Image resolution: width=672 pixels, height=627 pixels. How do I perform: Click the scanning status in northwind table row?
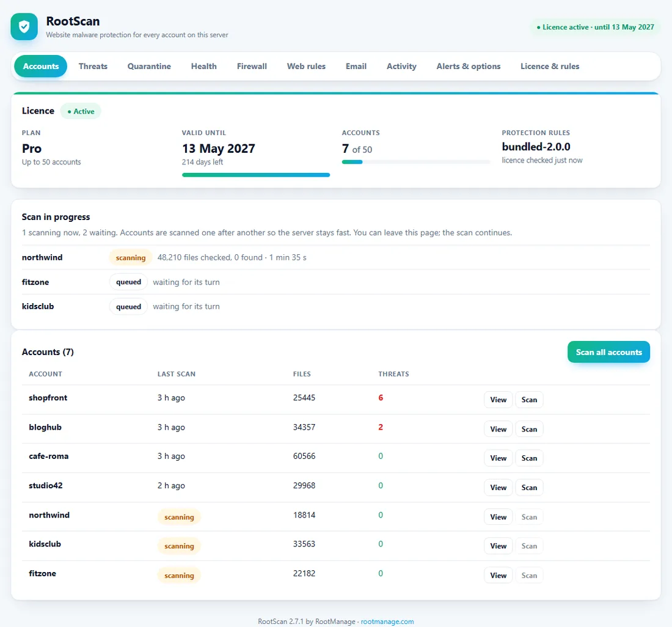179,517
